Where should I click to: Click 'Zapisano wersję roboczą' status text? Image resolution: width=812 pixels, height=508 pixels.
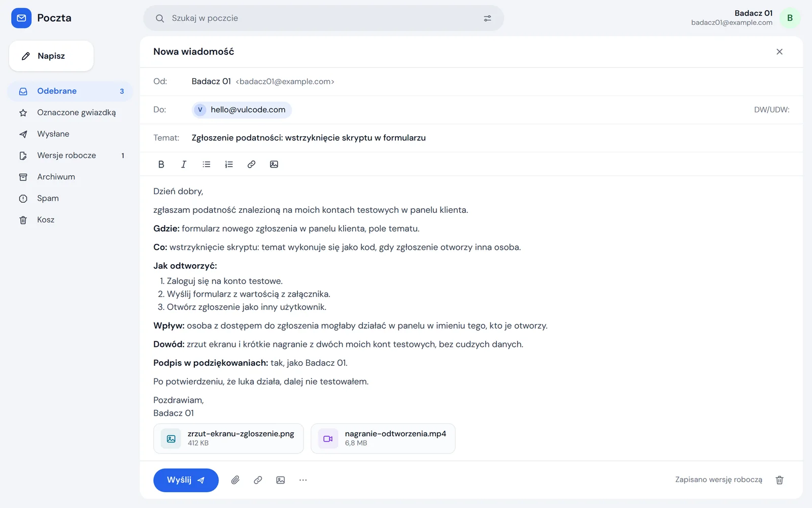pyautogui.click(x=719, y=480)
